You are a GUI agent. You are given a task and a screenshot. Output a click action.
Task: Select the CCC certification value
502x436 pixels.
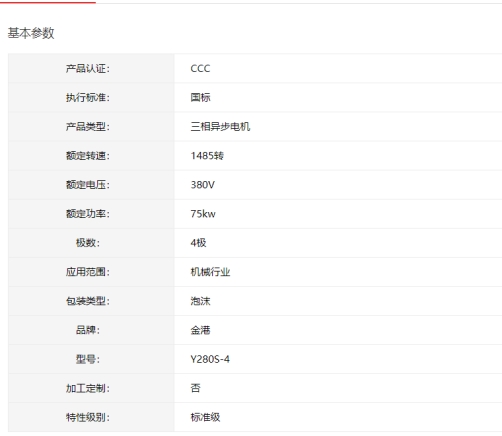click(x=200, y=68)
